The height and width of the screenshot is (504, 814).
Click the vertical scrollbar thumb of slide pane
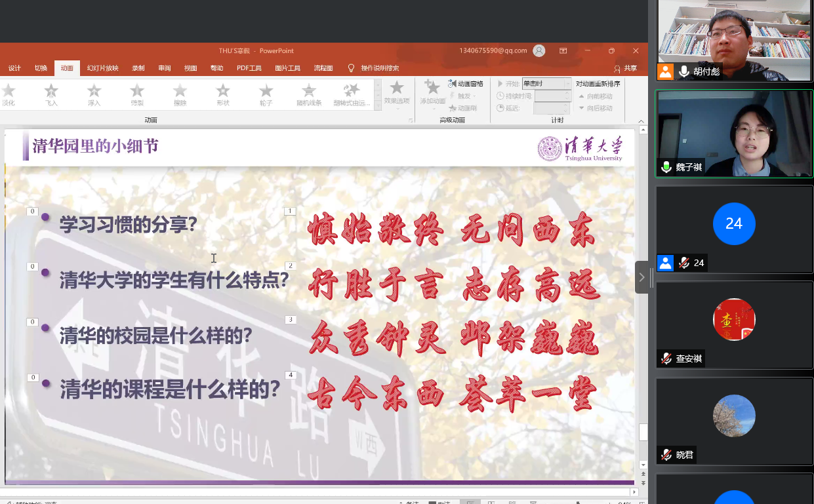coord(643,432)
